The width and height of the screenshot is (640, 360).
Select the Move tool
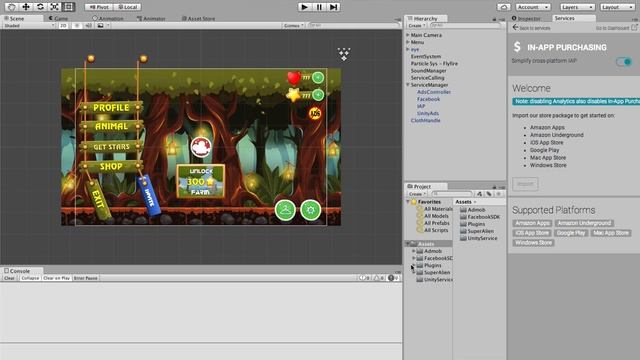tap(26, 7)
